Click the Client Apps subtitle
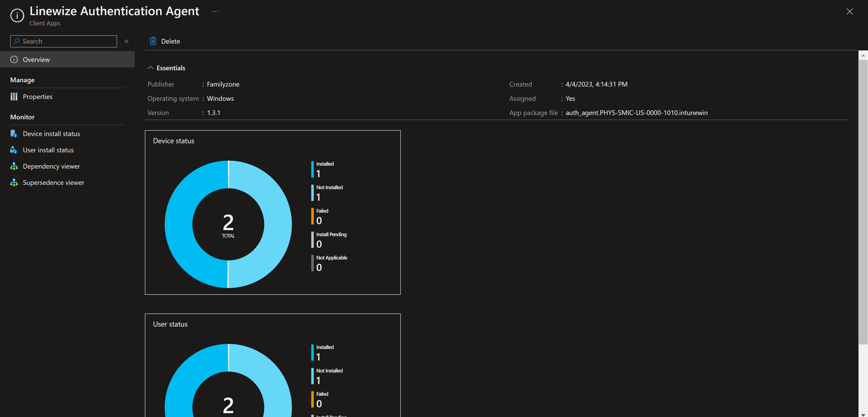Screen dimensions: 868x417 coord(45,23)
